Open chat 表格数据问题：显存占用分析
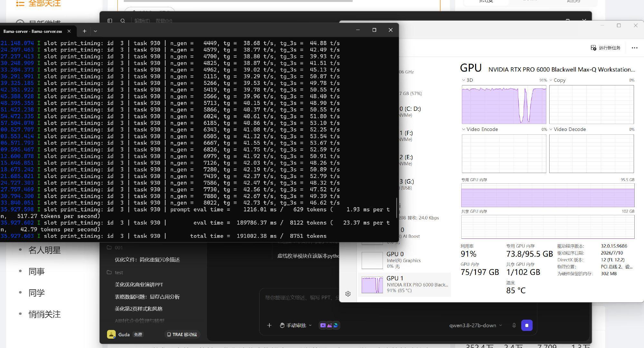 coord(147,297)
